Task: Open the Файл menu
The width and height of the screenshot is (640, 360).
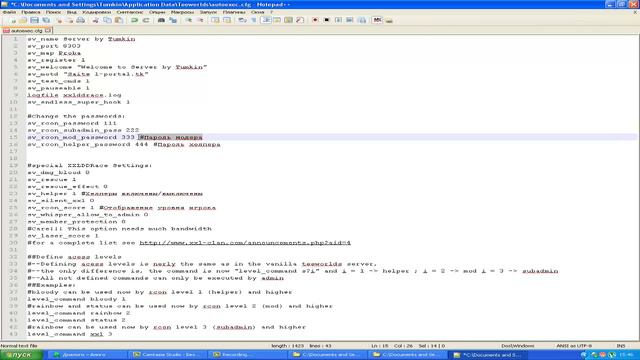Action: [9, 12]
